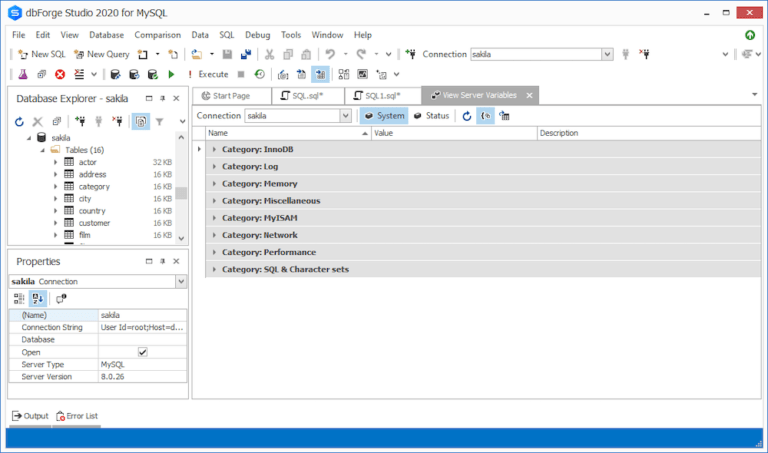Open the main Connection dropdown
The height and width of the screenshot is (453, 768).
click(x=607, y=54)
